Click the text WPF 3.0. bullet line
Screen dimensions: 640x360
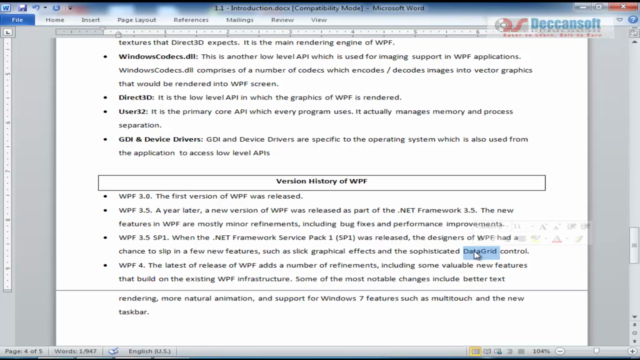pos(211,196)
